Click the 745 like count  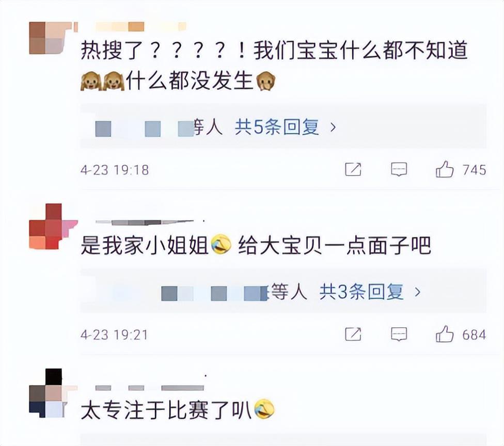click(x=474, y=170)
